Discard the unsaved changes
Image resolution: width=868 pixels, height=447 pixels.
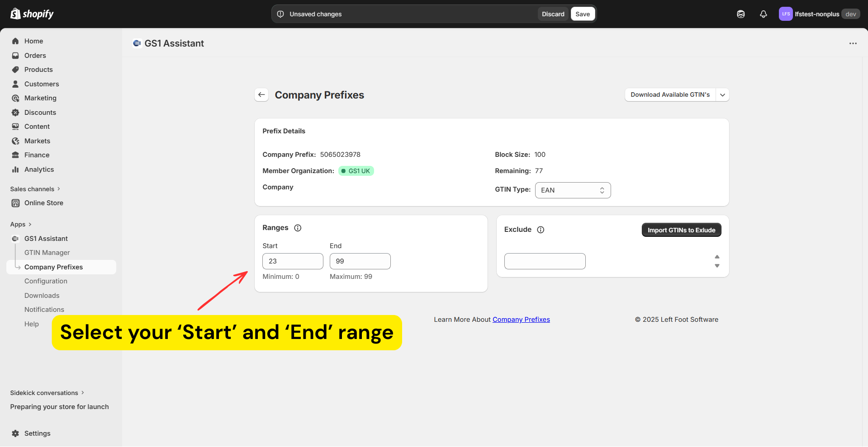pos(553,14)
